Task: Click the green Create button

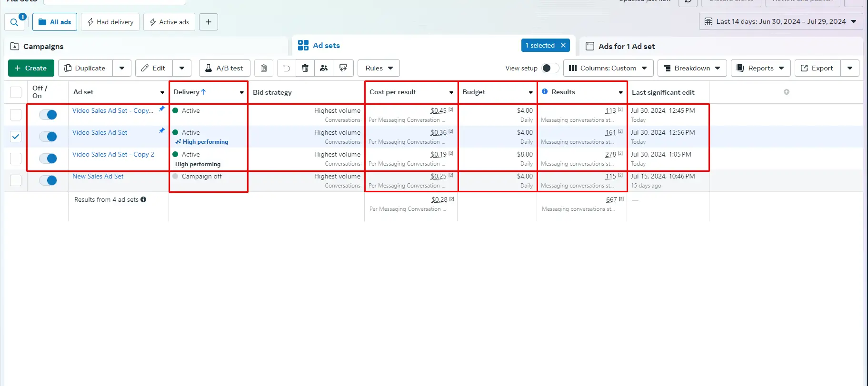Action: pos(31,68)
